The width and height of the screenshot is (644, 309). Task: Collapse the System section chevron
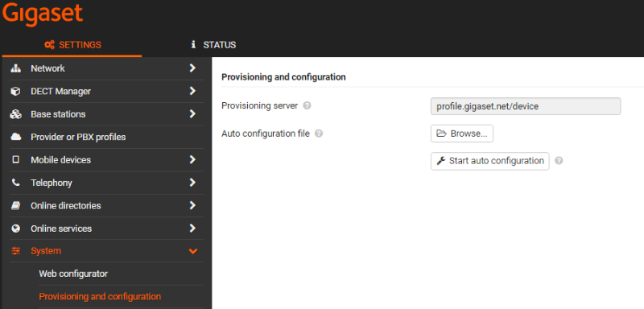192,251
